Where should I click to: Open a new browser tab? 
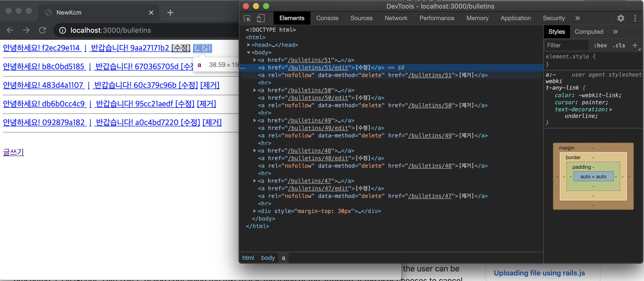coord(170,13)
